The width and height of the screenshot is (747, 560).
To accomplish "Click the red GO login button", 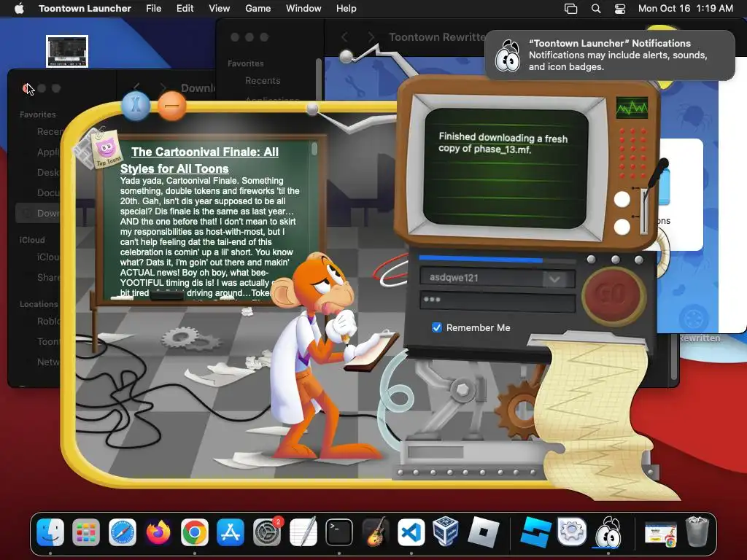I will coord(614,295).
